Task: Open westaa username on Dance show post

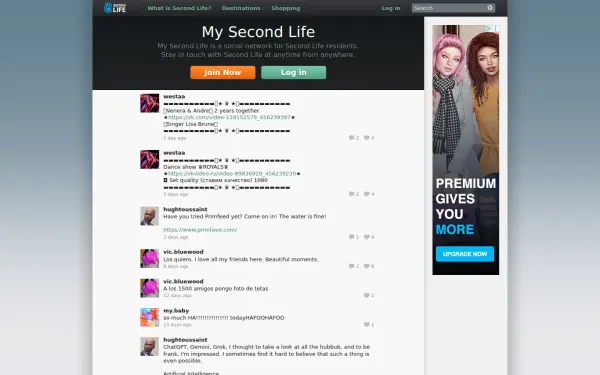Action: point(174,153)
